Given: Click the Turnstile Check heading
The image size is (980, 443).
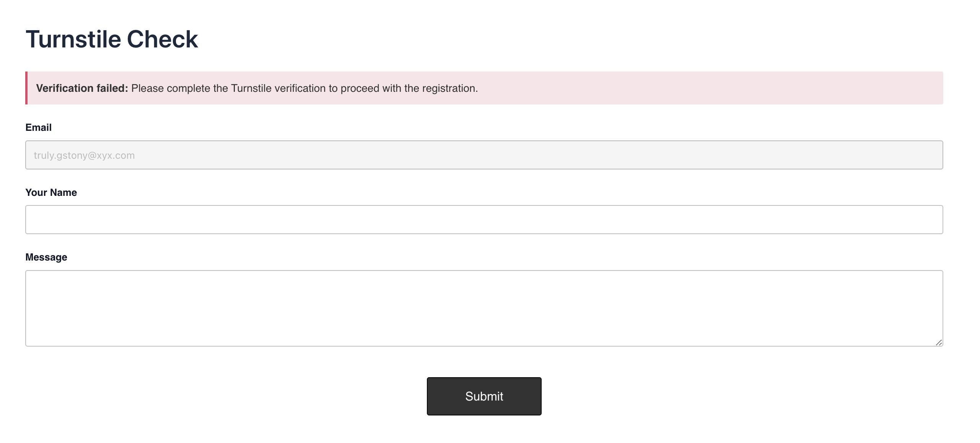Looking at the screenshot, I should [112, 39].
